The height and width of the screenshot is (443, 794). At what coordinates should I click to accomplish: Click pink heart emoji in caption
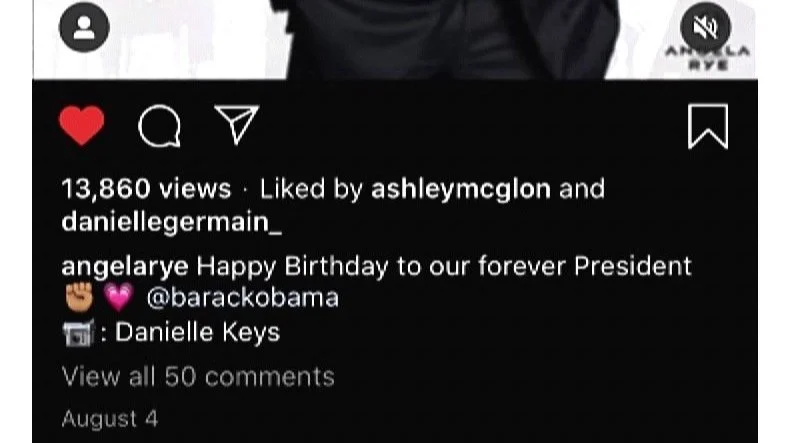click(118, 297)
